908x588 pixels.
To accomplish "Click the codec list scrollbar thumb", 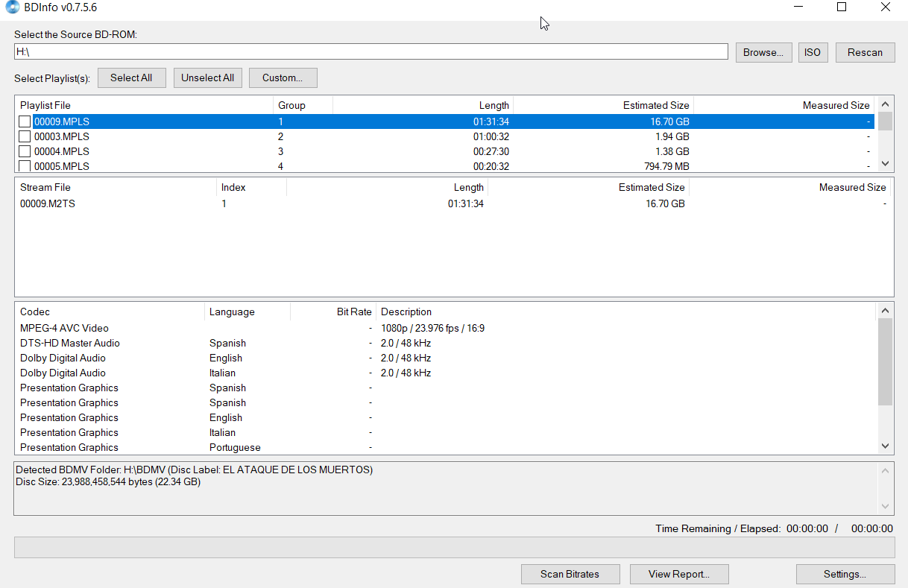I will point(885,361).
